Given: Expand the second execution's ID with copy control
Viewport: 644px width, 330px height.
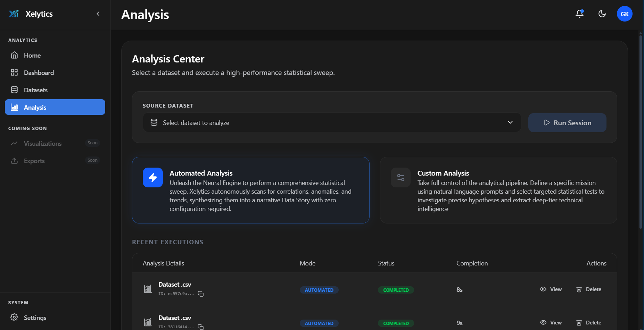Looking at the screenshot, I should [201, 327].
